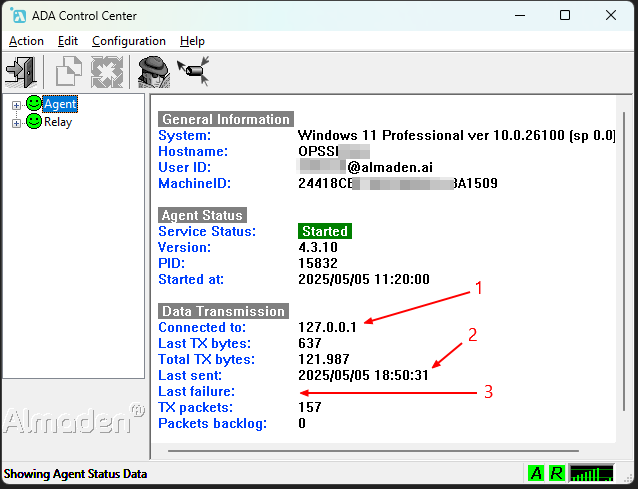
Task: Click the Connected to label
Action: [x=202, y=327]
